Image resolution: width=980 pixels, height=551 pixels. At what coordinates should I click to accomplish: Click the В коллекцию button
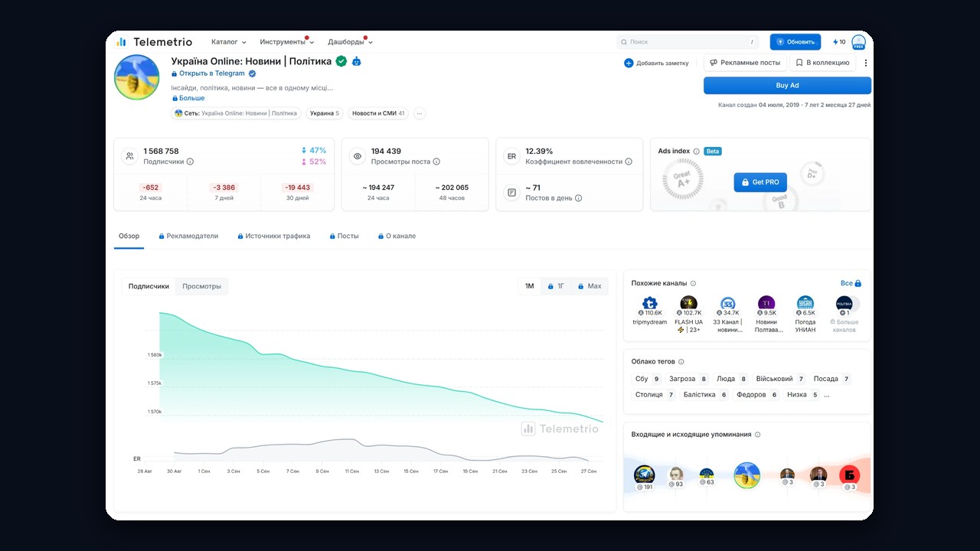(x=823, y=63)
